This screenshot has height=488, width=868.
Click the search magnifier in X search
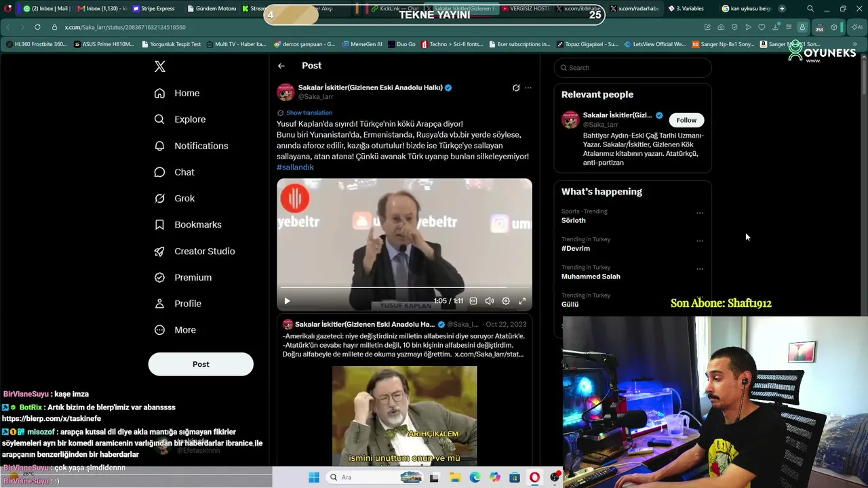pos(562,68)
